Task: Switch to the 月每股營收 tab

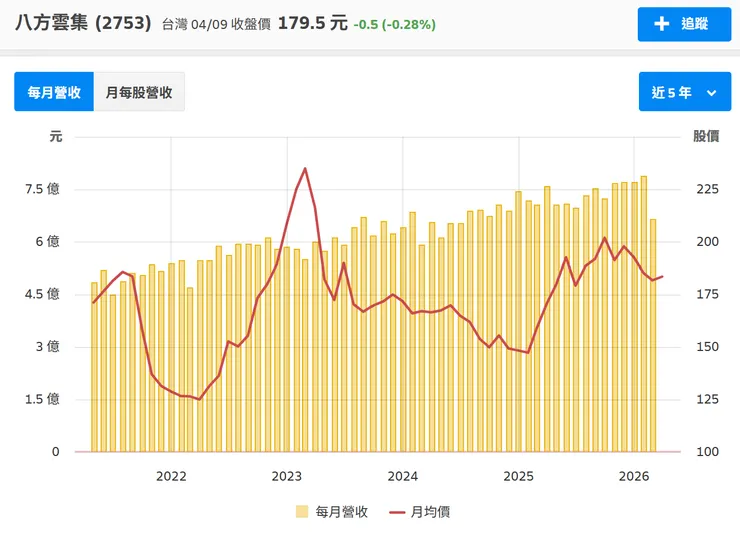Action: (x=139, y=92)
